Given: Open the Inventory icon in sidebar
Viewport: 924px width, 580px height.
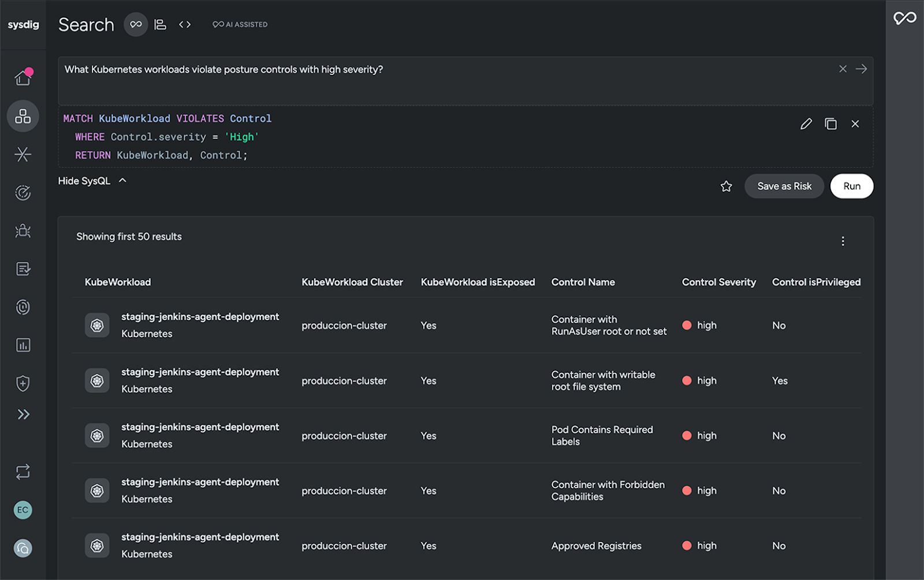Looking at the screenshot, I should click(23, 116).
